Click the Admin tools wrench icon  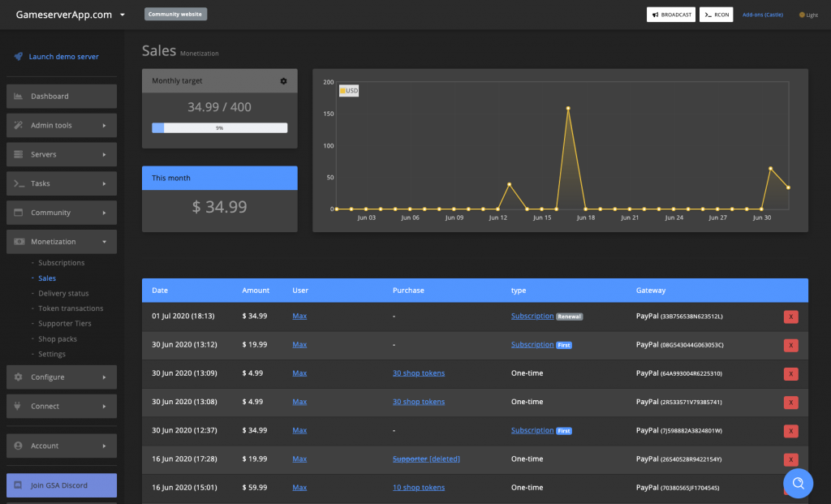(x=19, y=125)
